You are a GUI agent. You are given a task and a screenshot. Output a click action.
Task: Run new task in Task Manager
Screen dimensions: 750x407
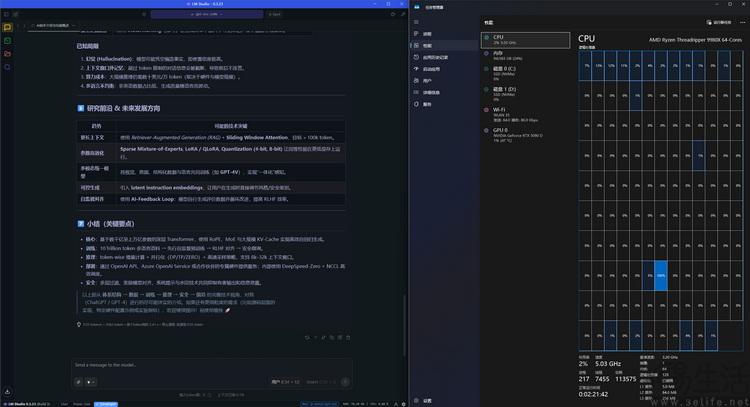pyautogui.click(x=719, y=22)
